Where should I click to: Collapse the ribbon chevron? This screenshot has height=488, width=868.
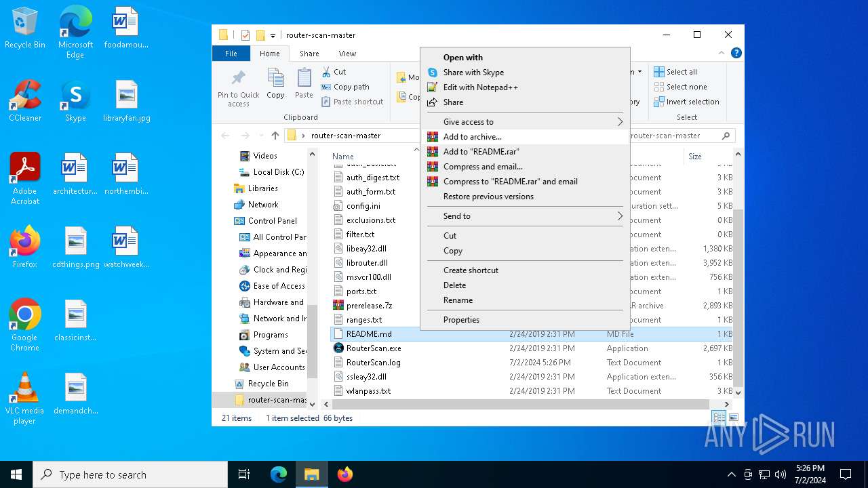[x=723, y=53]
